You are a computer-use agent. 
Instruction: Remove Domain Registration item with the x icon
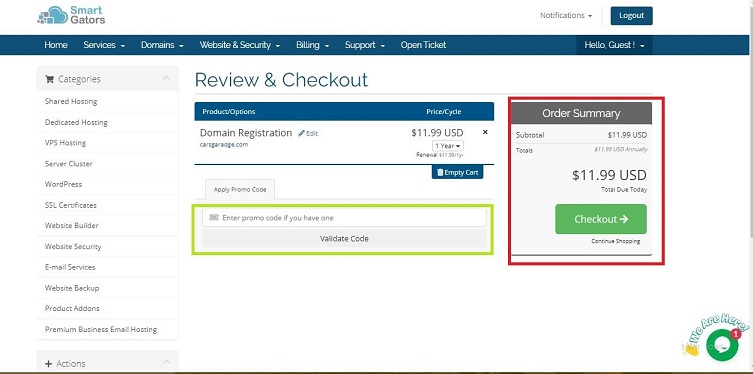click(x=485, y=132)
